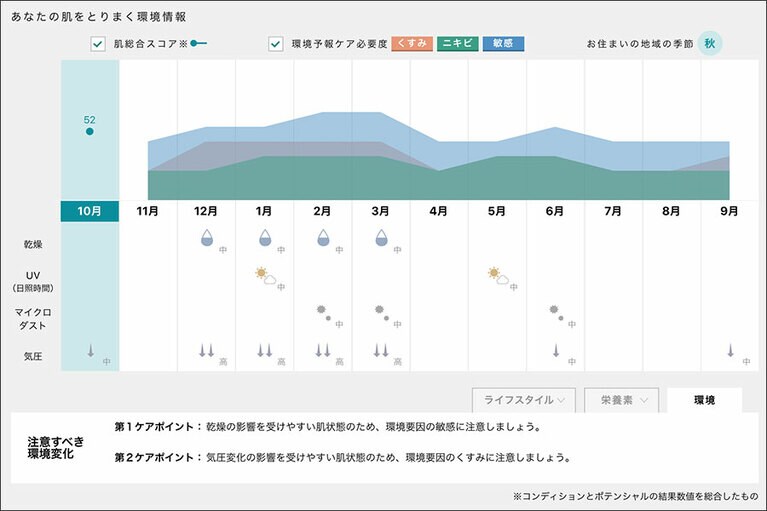Click the 注意すべき環境変化 heading
This screenshot has width=767, height=511.
[56, 448]
